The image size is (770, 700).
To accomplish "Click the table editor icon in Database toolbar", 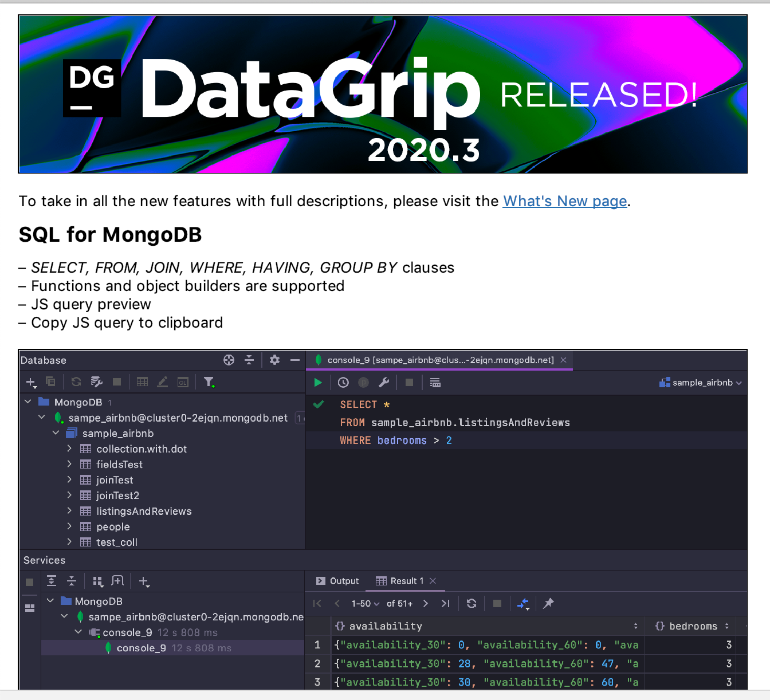I will click(x=143, y=382).
